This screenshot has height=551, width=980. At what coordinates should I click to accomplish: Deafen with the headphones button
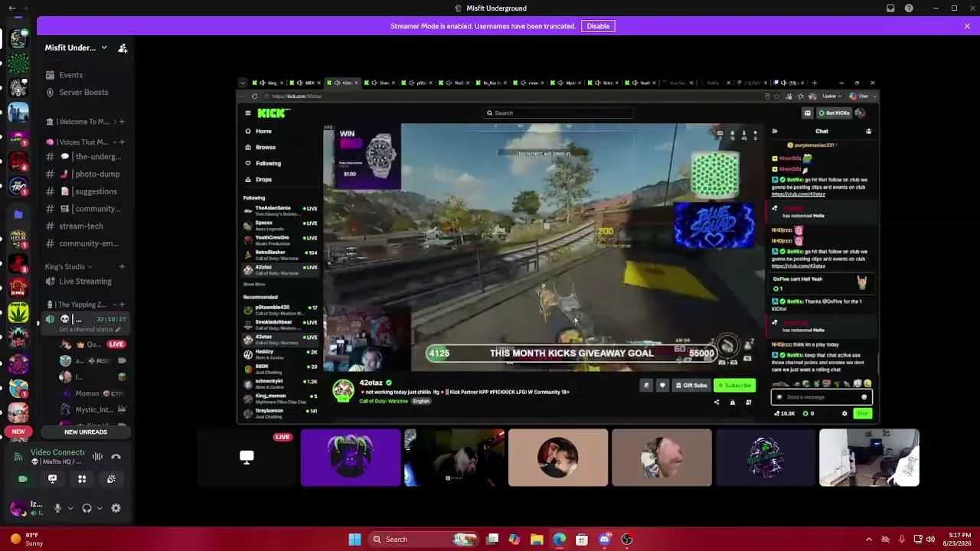click(87, 508)
